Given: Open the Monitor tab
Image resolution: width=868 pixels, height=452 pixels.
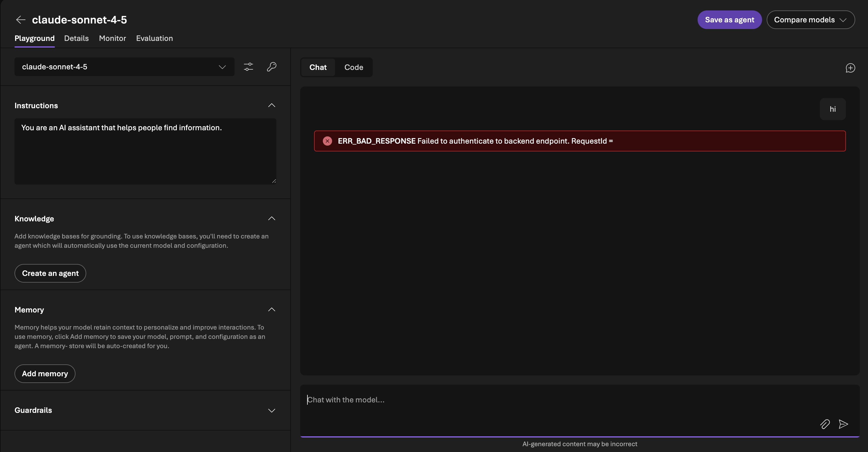Looking at the screenshot, I should [x=112, y=38].
